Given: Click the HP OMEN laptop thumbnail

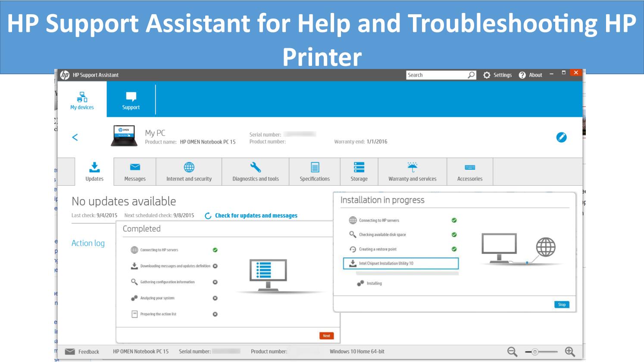Looking at the screenshot, I should (x=124, y=136).
